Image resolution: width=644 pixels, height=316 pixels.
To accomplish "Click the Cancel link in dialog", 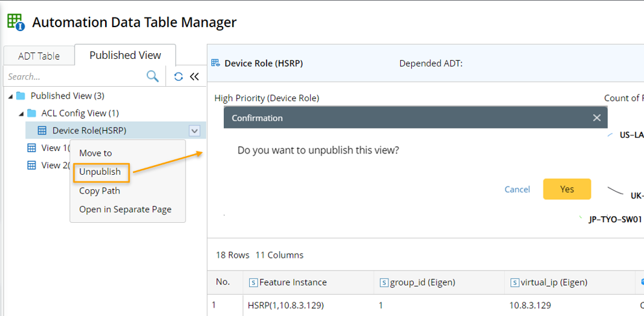I will coord(517,189).
